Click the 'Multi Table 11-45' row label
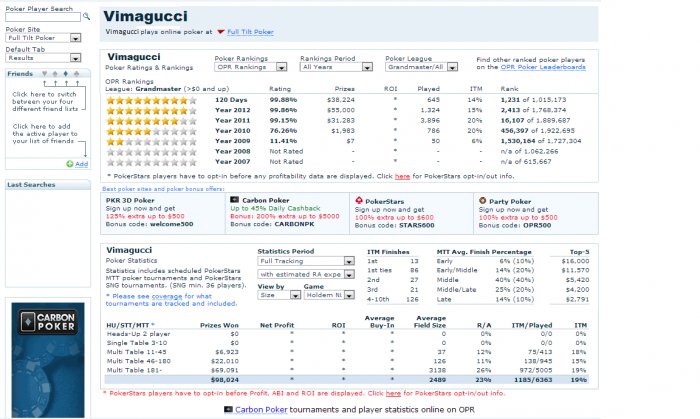 click(x=136, y=352)
